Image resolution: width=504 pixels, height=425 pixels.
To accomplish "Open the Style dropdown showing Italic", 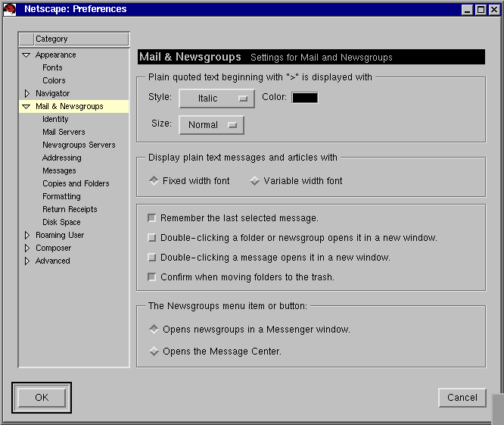I will coord(216,98).
